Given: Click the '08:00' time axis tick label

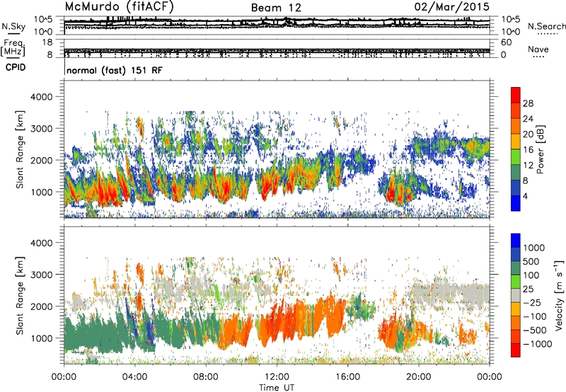Looking at the screenshot, I should click(206, 377).
